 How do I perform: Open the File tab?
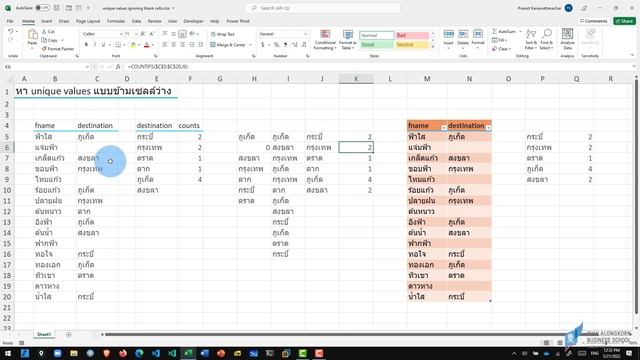[x=10, y=21]
